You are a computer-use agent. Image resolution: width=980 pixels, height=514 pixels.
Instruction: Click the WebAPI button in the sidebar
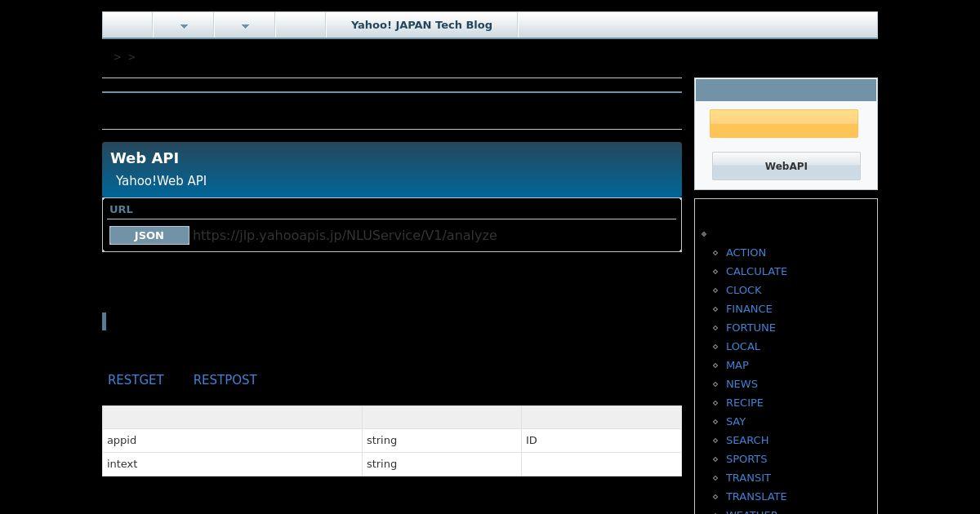[786, 166]
